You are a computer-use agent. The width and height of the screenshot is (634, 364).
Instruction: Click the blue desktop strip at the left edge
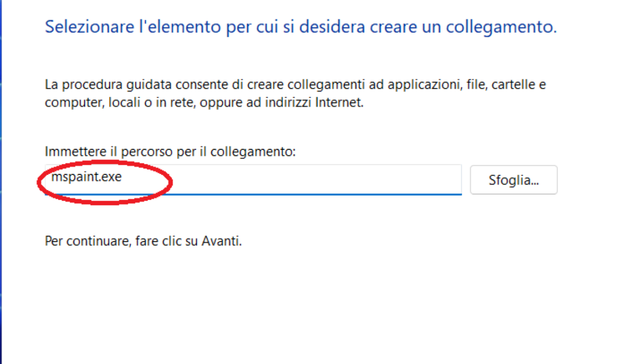1,196
